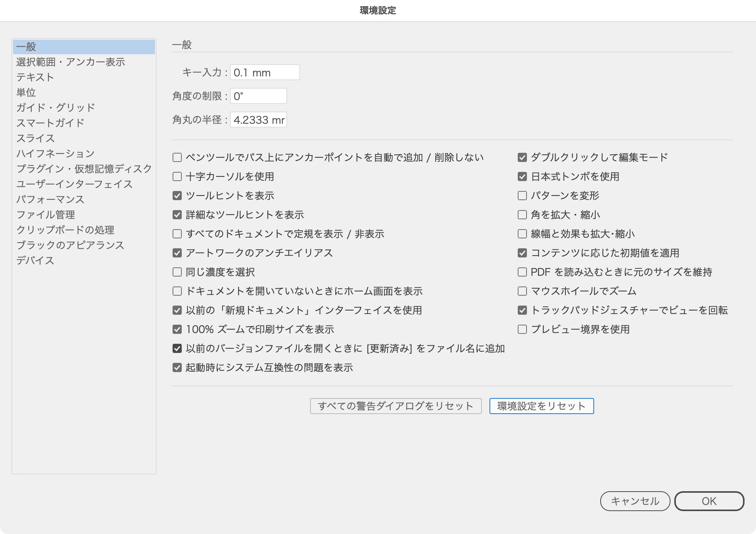Disable ツールヒントを表示 checkbox

click(177, 196)
